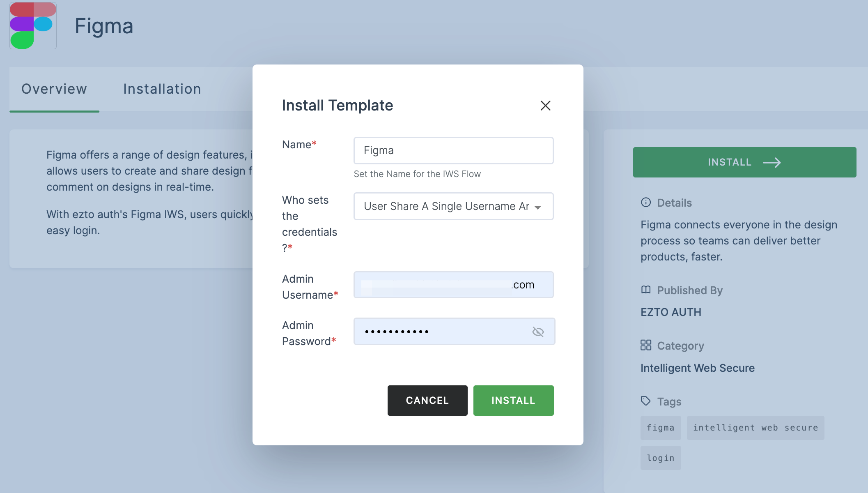This screenshot has width=868, height=493.
Task: Click the CANCEL button in modal
Action: (x=427, y=401)
